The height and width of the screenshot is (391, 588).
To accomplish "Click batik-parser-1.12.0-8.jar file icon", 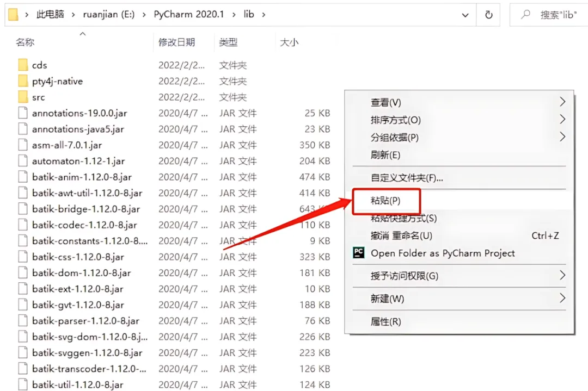I will [x=23, y=321].
